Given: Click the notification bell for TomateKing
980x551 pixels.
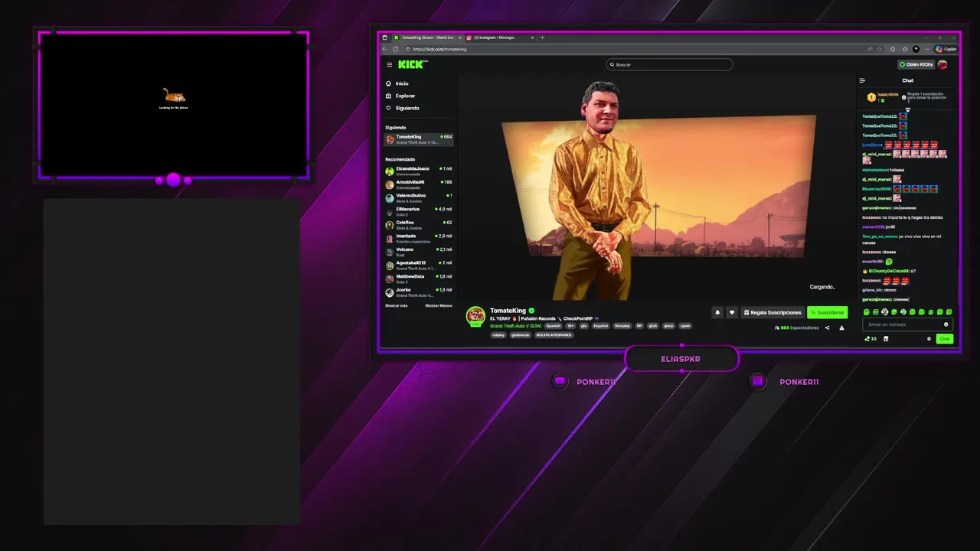Looking at the screenshot, I should click(717, 312).
